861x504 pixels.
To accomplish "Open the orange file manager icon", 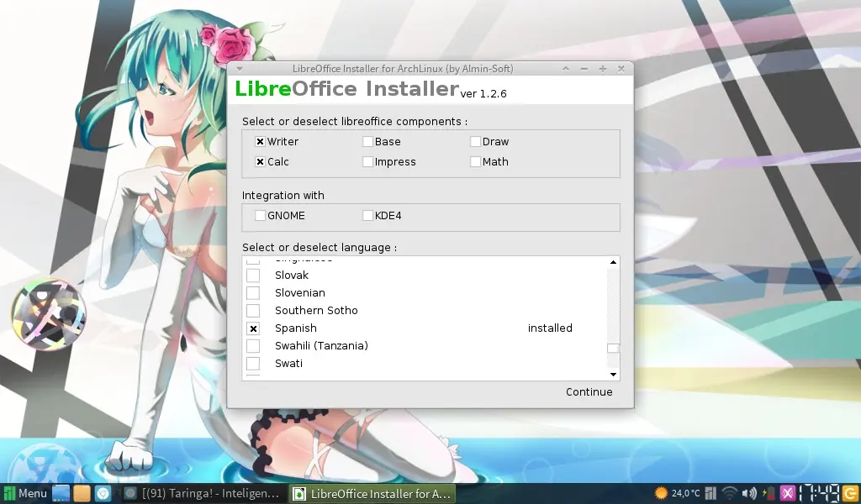I will coord(82,494).
